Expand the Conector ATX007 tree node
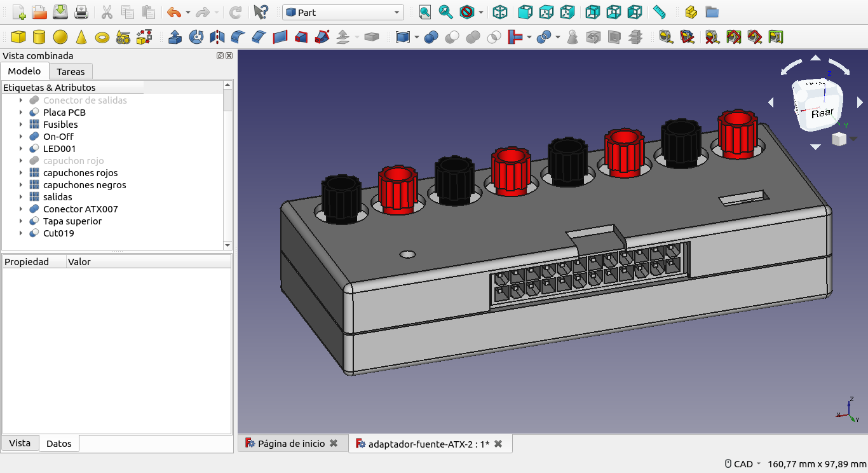The image size is (868, 473). pyautogui.click(x=21, y=209)
